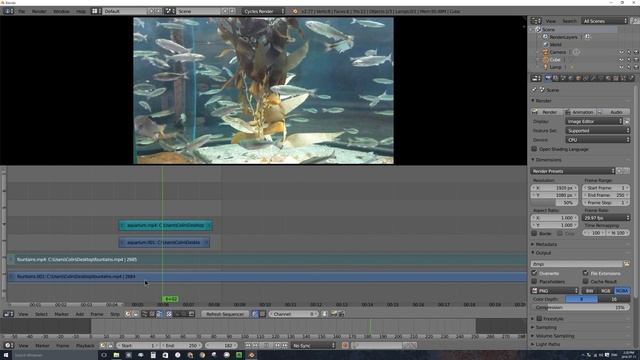Toggle Lamp visibility eye in outliner
640x360 pixels.
pos(621,67)
